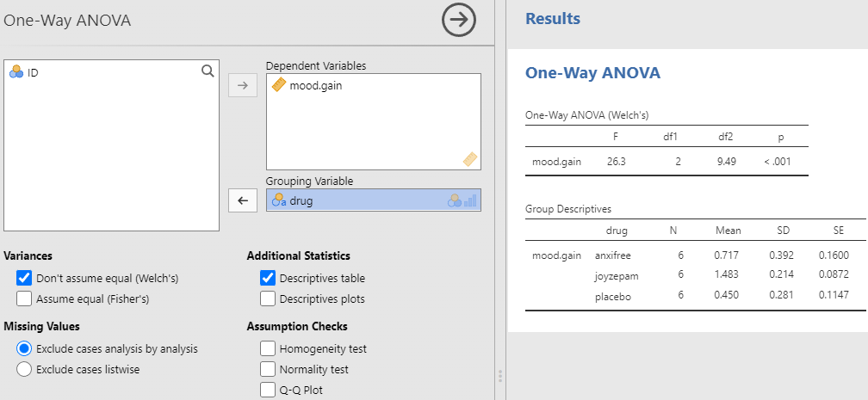Screen dimensions: 868x400
Task: Check the Normality test option
Action: 268,369
